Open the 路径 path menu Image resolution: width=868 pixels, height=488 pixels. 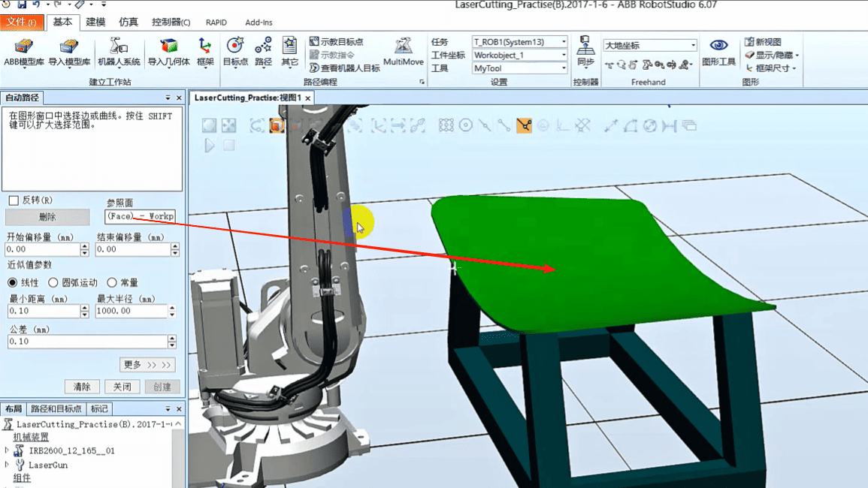tap(264, 52)
